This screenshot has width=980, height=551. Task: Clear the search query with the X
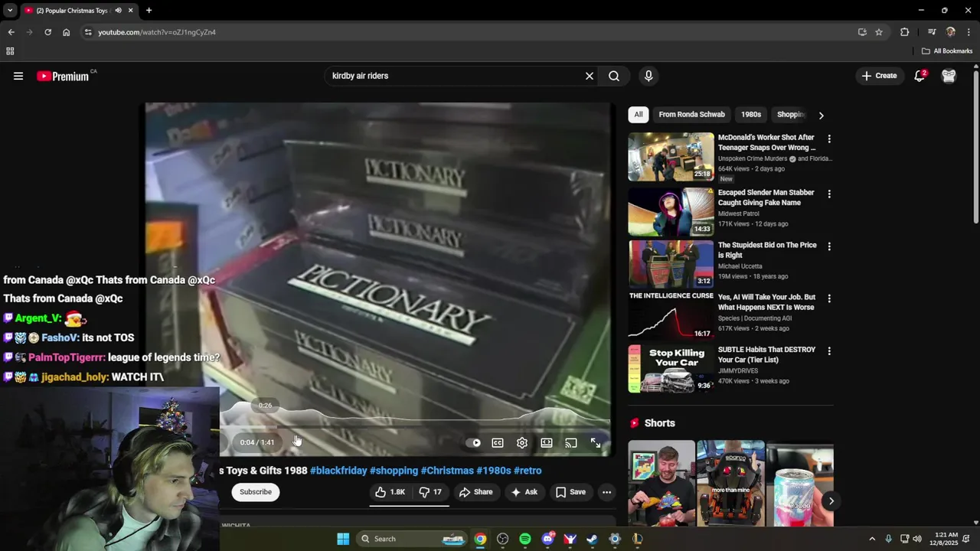[x=590, y=76]
